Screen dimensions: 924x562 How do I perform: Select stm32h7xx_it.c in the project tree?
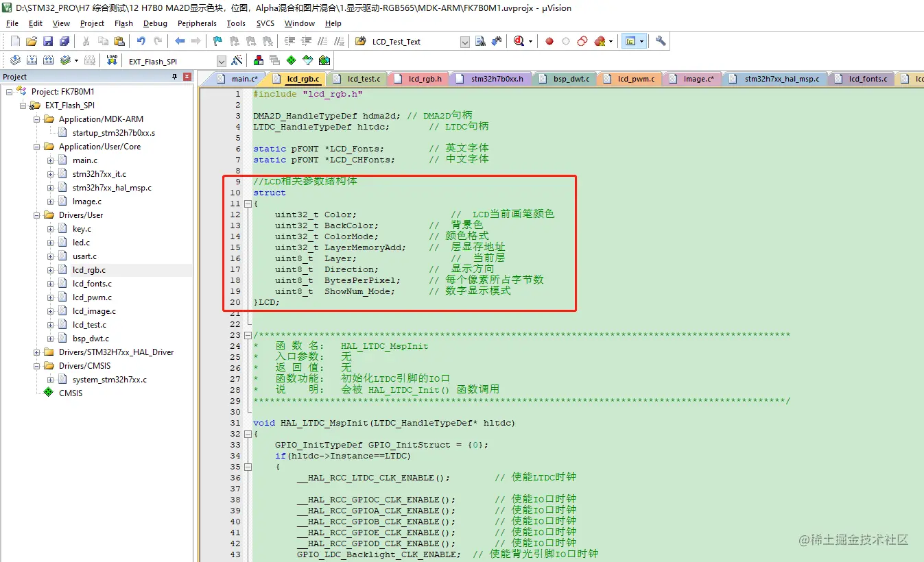(99, 174)
